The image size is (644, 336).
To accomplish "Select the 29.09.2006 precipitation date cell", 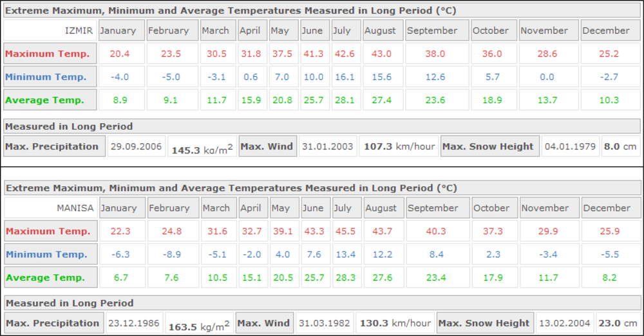I will coord(136,146).
